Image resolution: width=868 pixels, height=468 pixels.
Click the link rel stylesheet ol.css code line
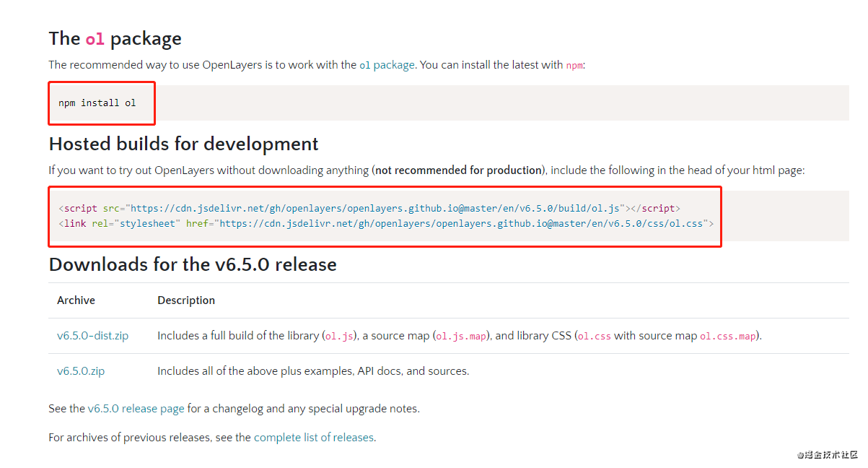click(x=386, y=224)
